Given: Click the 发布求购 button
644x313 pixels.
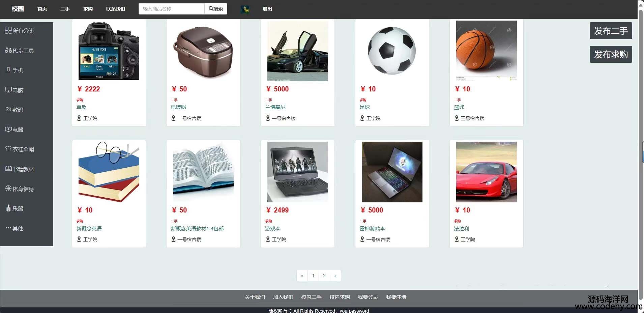Looking at the screenshot, I should click(x=611, y=54).
